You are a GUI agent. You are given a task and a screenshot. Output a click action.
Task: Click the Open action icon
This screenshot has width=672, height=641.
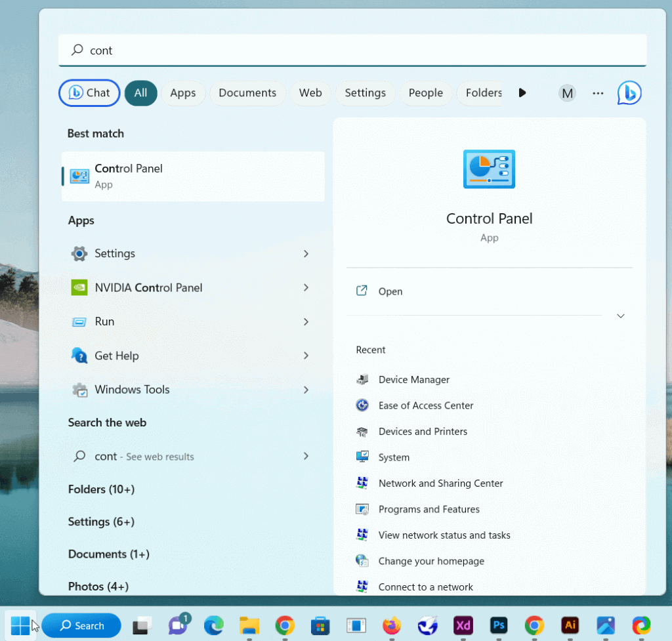[x=362, y=291]
